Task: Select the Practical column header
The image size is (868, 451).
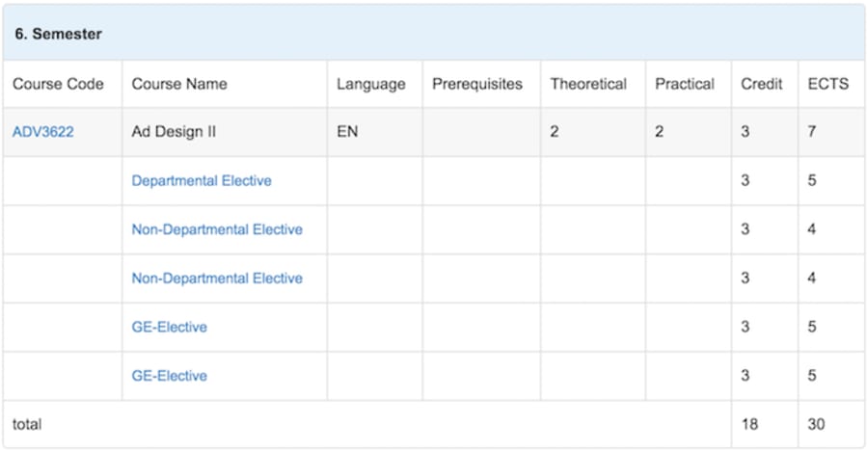Action: tap(685, 84)
